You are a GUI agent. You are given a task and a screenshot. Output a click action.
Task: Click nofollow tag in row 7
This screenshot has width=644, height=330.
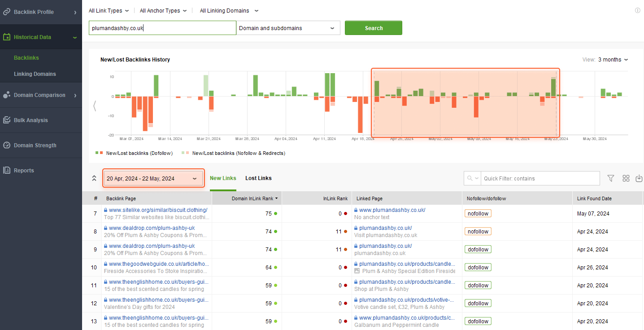(x=478, y=214)
